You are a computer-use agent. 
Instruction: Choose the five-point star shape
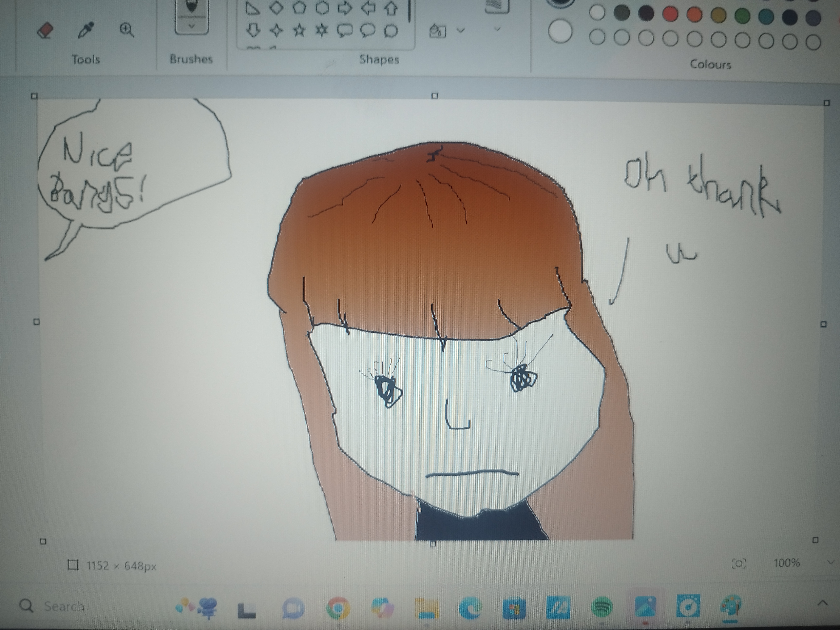299,30
